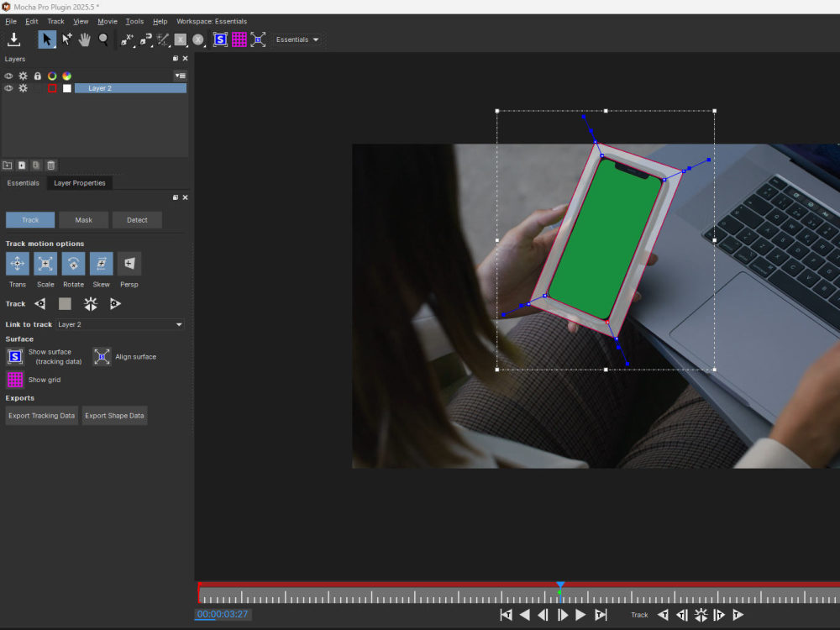Click the all-layers tracking cog header icon

[23, 76]
